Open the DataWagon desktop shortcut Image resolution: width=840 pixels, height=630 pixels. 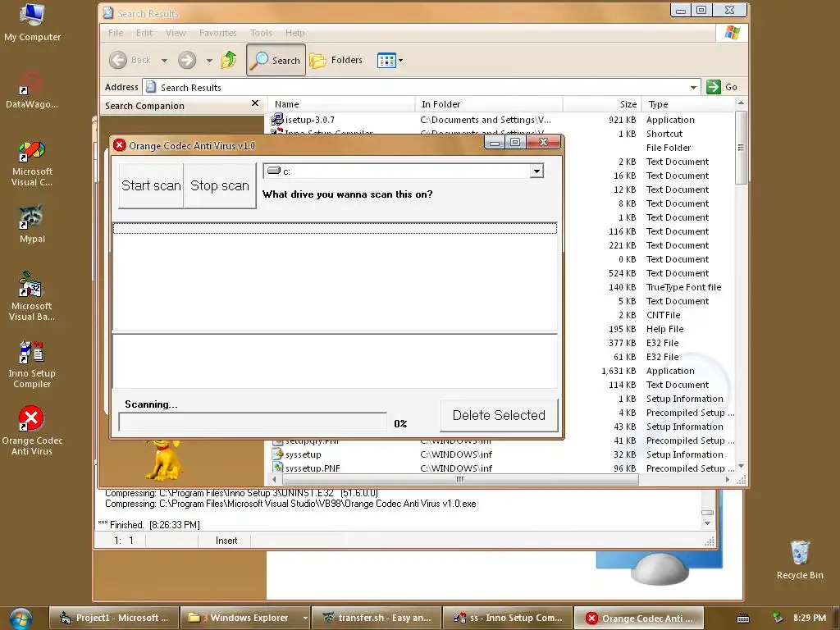pyautogui.click(x=32, y=90)
